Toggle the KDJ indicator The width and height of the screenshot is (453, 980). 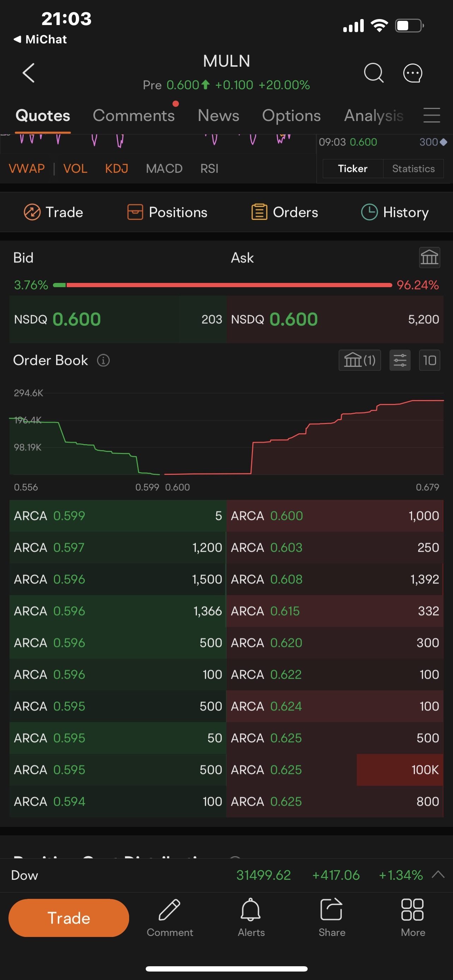116,169
